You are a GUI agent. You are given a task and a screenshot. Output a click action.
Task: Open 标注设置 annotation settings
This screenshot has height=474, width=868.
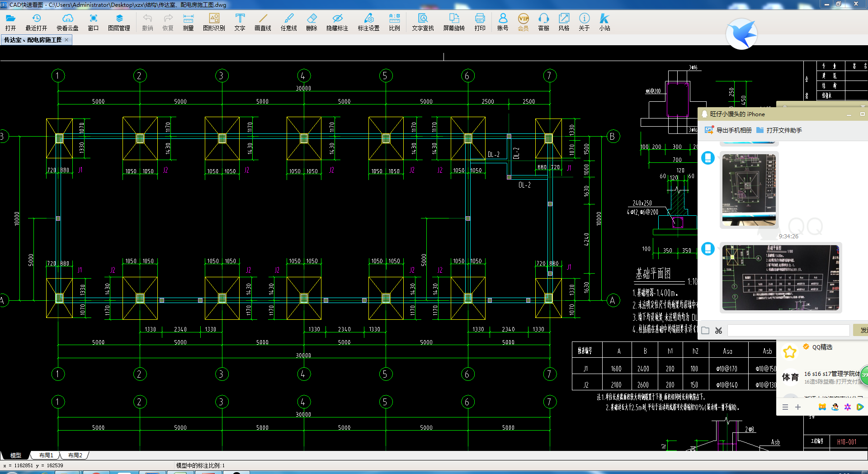(x=368, y=22)
